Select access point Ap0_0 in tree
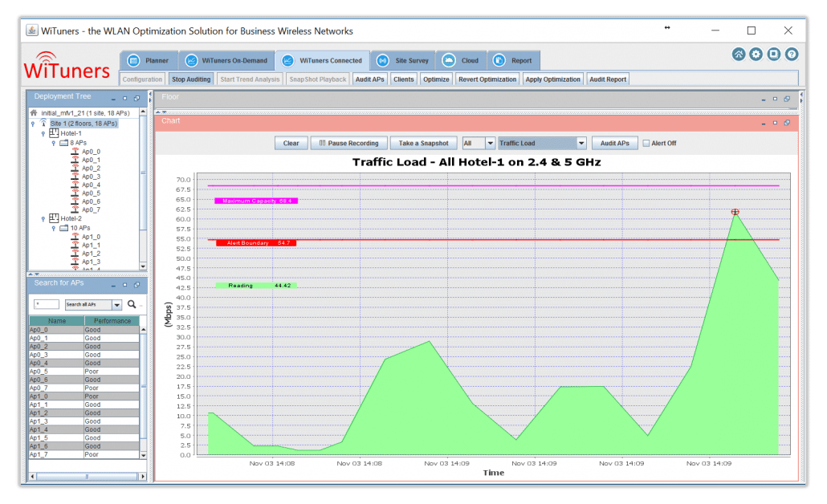 (90, 152)
